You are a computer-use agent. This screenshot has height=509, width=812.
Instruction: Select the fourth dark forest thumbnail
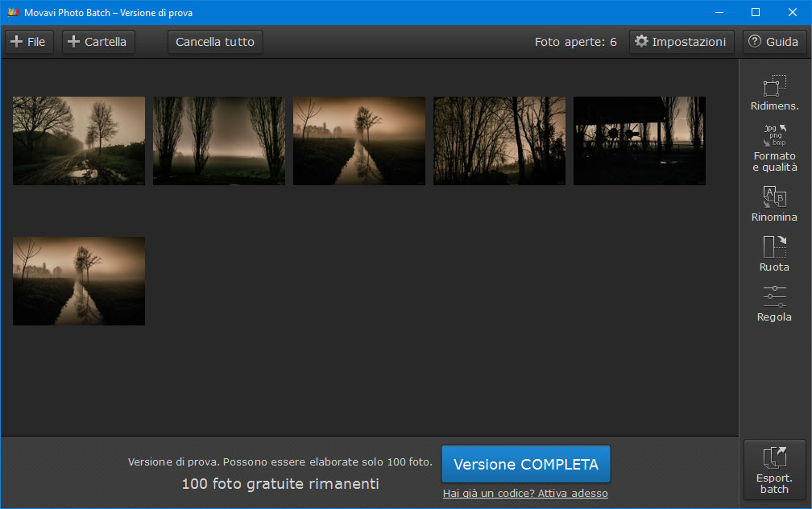(499, 141)
